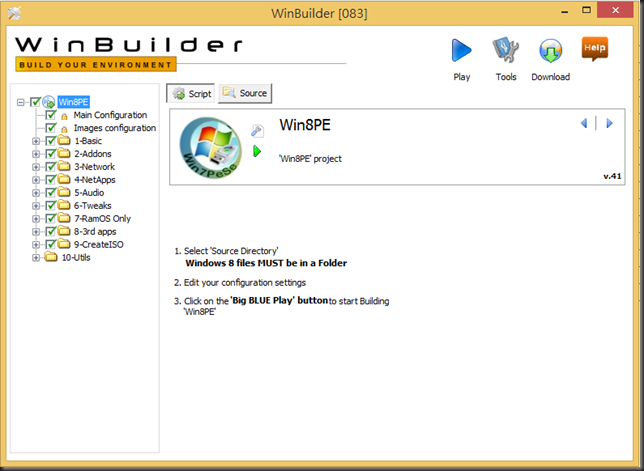Select Main Configuration in the tree

point(110,115)
